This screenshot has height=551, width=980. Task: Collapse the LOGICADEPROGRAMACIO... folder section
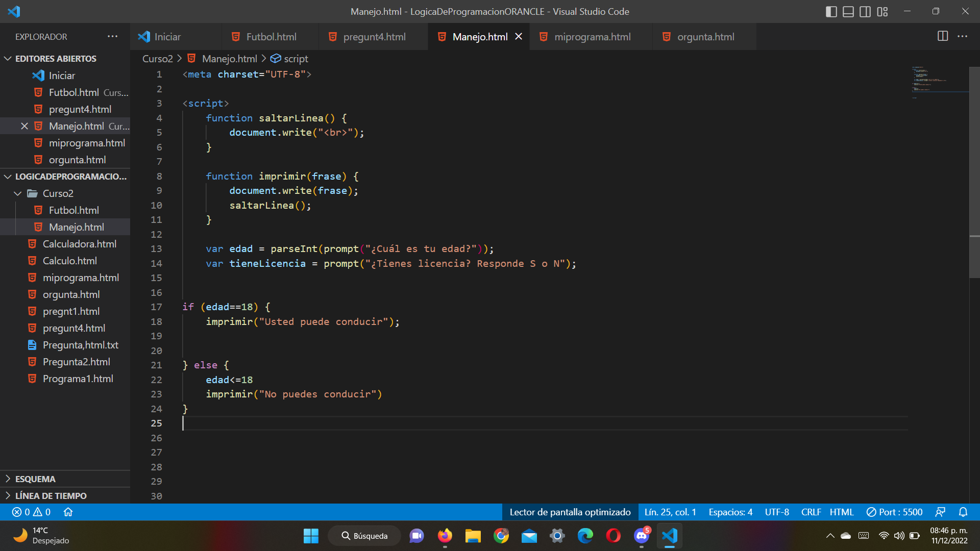click(65, 177)
